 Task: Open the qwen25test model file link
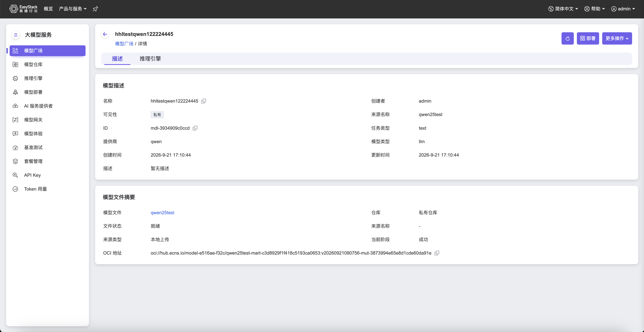coord(162,212)
